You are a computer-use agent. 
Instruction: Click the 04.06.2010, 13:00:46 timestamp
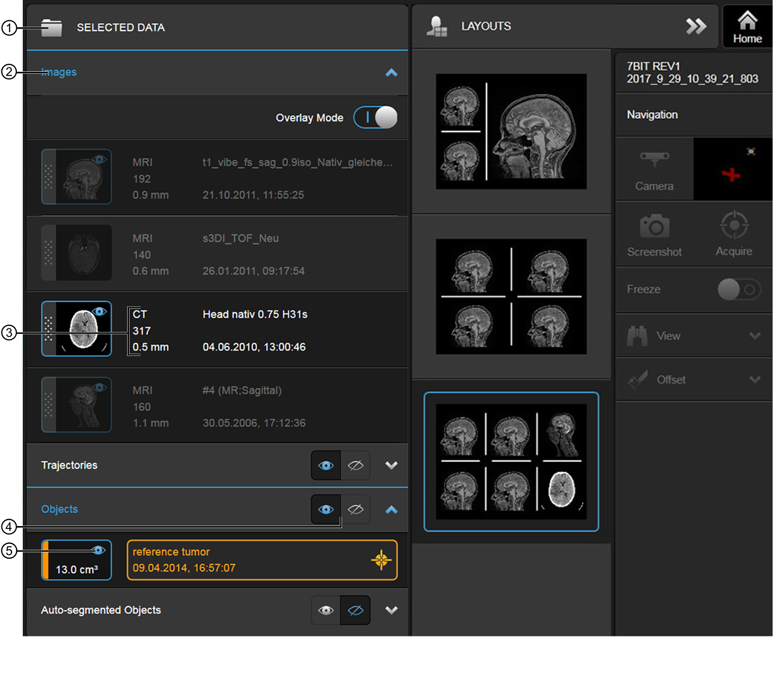coord(254,347)
